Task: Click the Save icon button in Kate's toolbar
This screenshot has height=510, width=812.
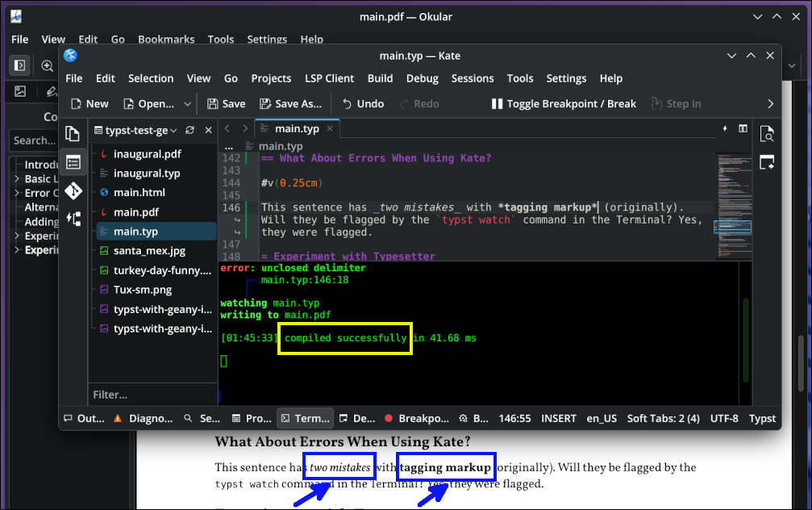Action: pyautogui.click(x=227, y=103)
